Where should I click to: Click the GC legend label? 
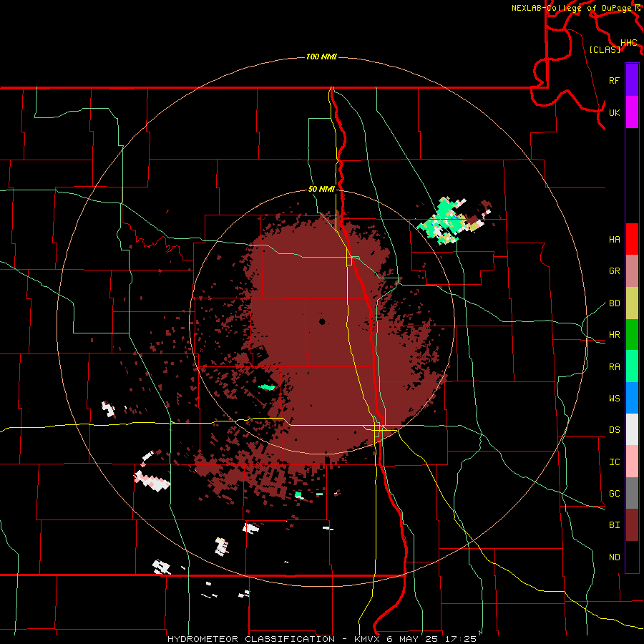pyautogui.click(x=615, y=494)
